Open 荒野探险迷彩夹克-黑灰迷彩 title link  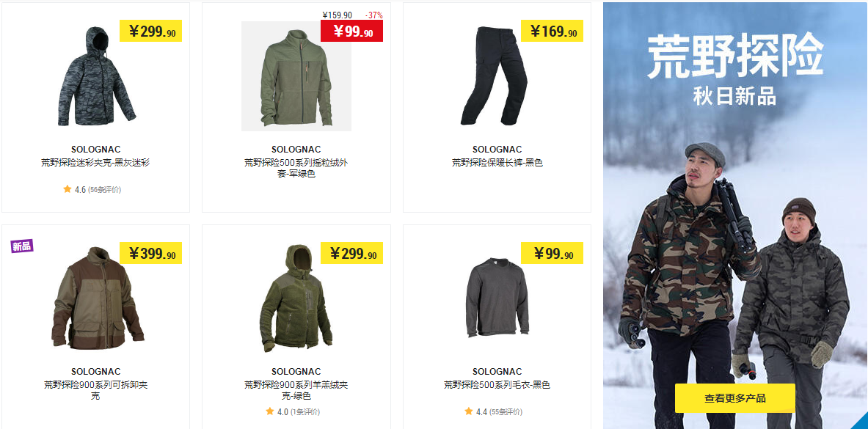pyautogui.click(x=95, y=163)
